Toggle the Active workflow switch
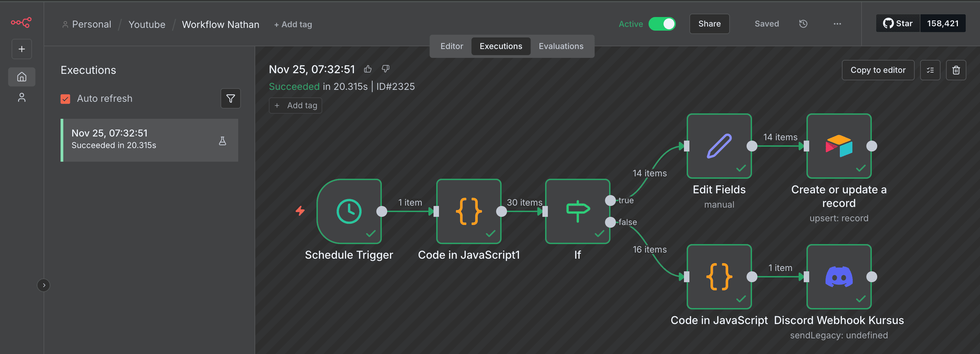980x354 pixels. [662, 24]
